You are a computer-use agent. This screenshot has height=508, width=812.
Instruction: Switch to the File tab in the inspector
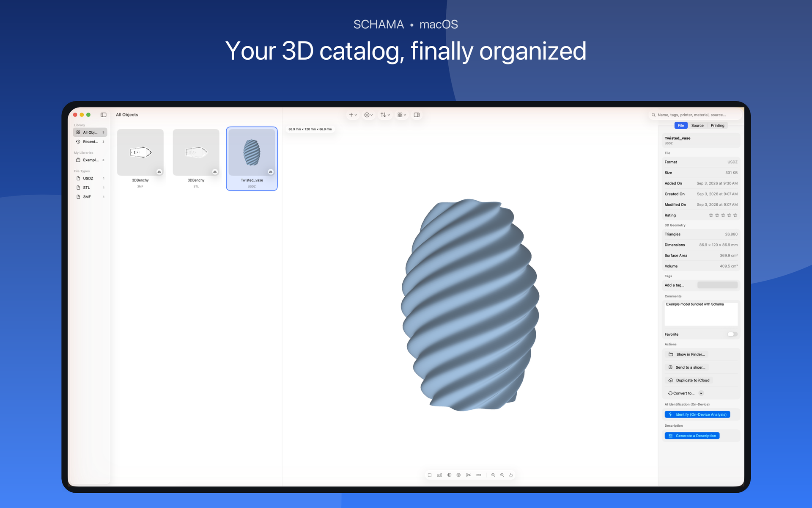pyautogui.click(x=681, y=125)
